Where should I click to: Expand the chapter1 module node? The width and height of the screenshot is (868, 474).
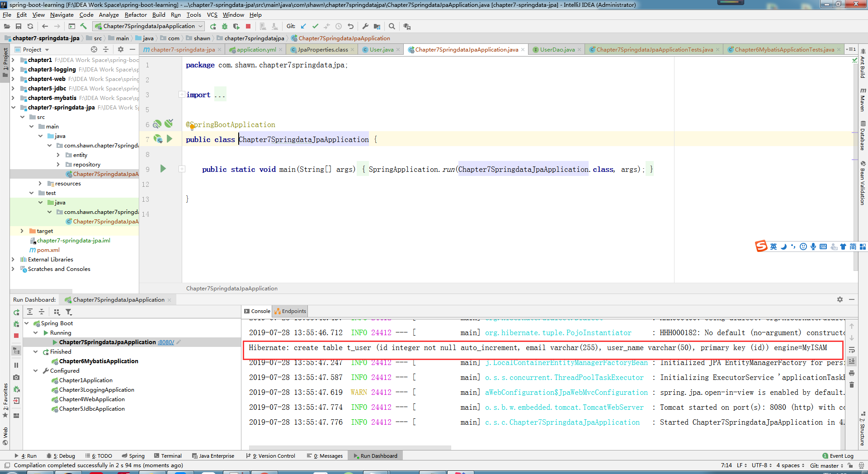point(13,60)
